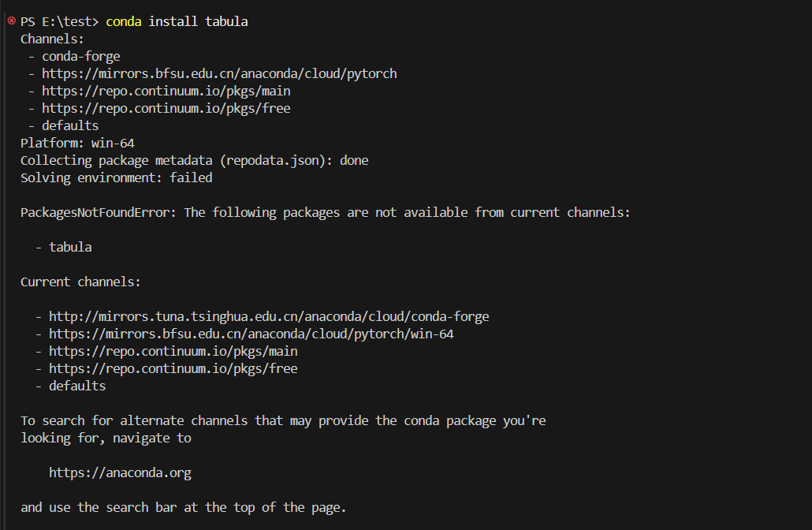Open the tsinghua conda-forge mirror URL
Screen dimensions: 812x530
269,316
